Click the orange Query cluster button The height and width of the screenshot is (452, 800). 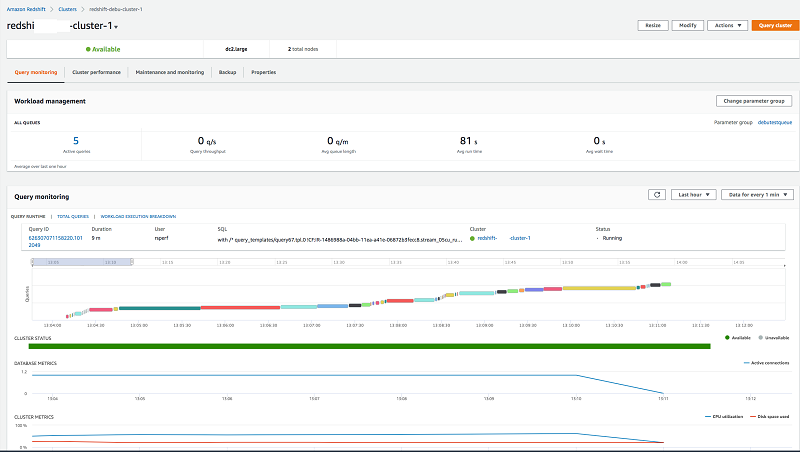coord(775,26)
